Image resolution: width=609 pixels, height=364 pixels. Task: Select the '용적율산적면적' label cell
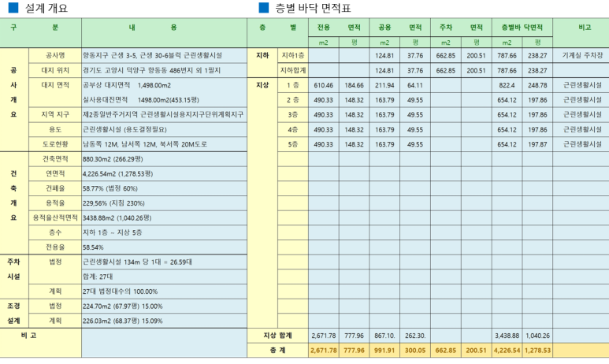[55, 218]
